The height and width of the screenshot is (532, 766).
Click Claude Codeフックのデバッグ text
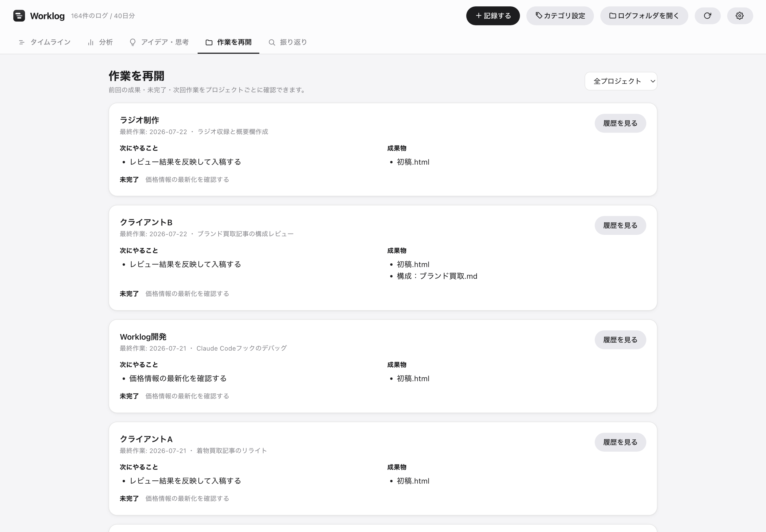point(241,348)
